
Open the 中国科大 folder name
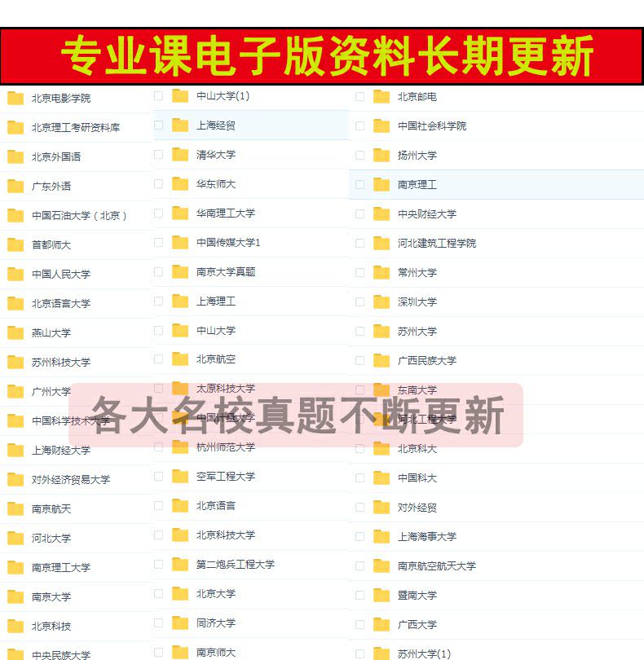tap(417, 477)
